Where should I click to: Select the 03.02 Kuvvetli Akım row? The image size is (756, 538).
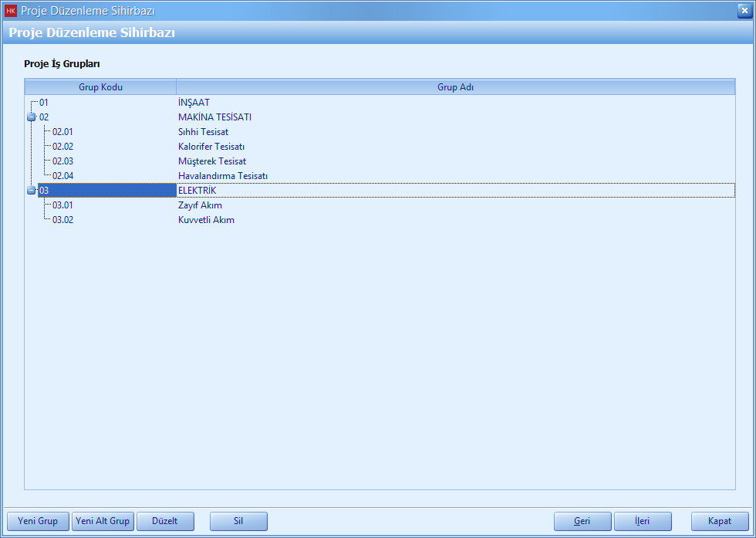206,220
